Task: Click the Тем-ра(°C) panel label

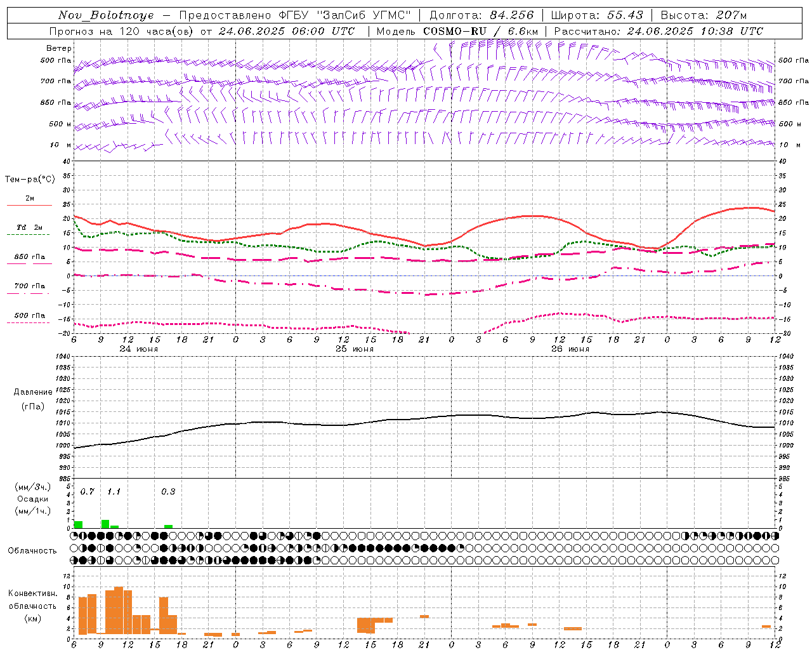Action: (x=30, y=180)
